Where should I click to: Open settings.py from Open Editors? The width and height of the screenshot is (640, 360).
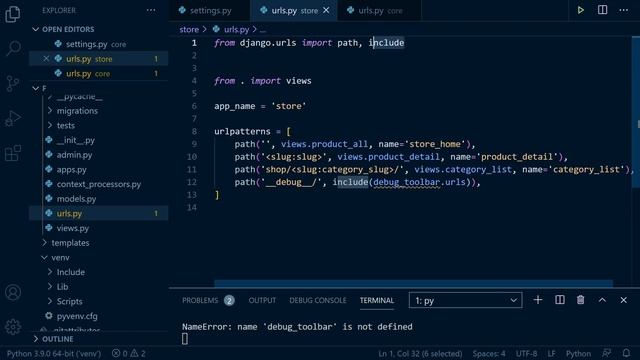coord(96,44)
